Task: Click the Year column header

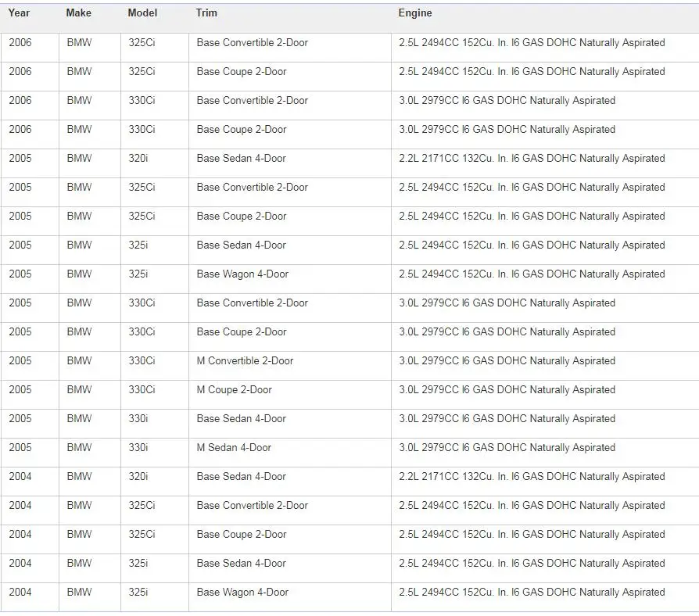Action: coord(19,13)
